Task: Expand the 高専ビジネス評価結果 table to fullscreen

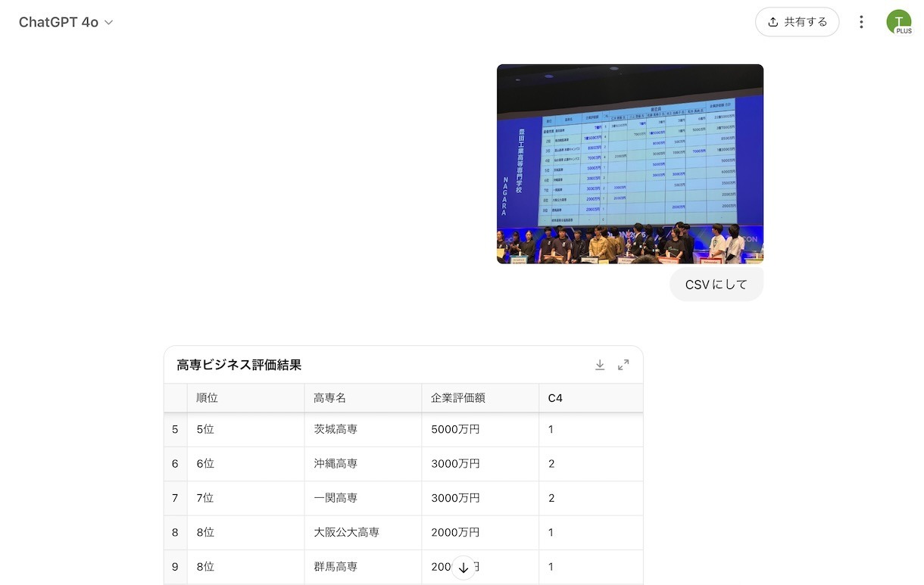Action: (x=623, y=365)
